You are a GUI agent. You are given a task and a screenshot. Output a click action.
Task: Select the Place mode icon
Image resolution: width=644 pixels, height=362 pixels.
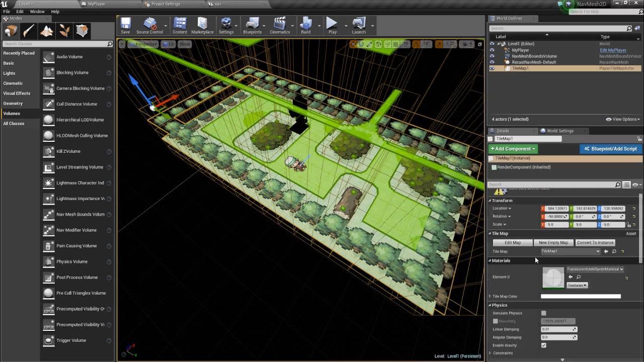pos(11,31)
